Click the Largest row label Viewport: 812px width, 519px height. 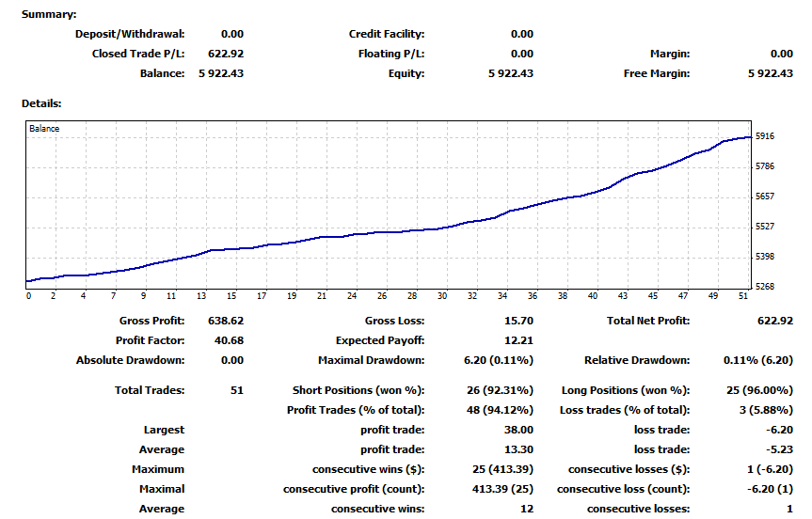164,430
